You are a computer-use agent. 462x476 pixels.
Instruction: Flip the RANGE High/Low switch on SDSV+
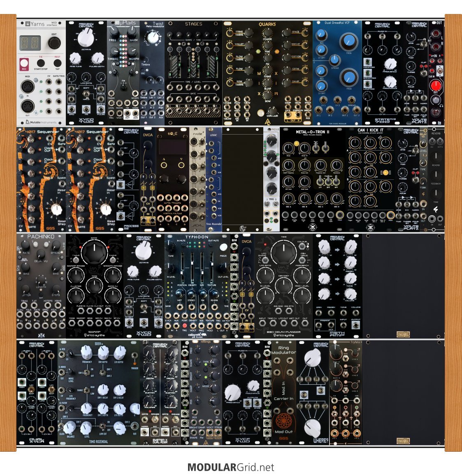86,390
